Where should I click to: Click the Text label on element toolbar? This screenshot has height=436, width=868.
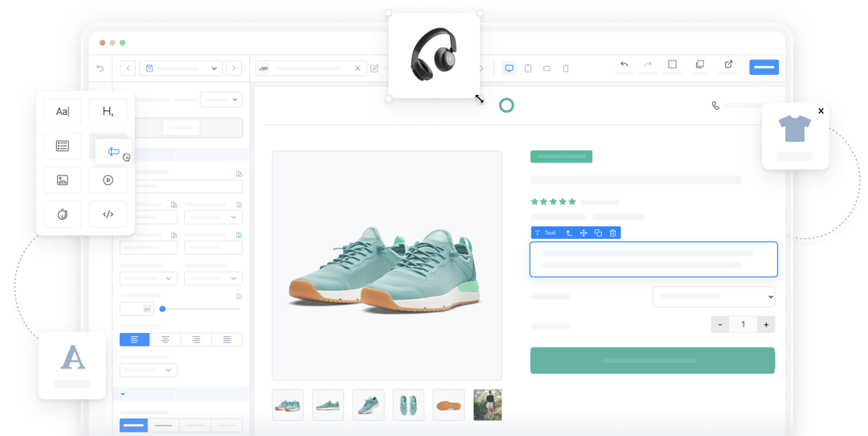[x=550, y=232]
